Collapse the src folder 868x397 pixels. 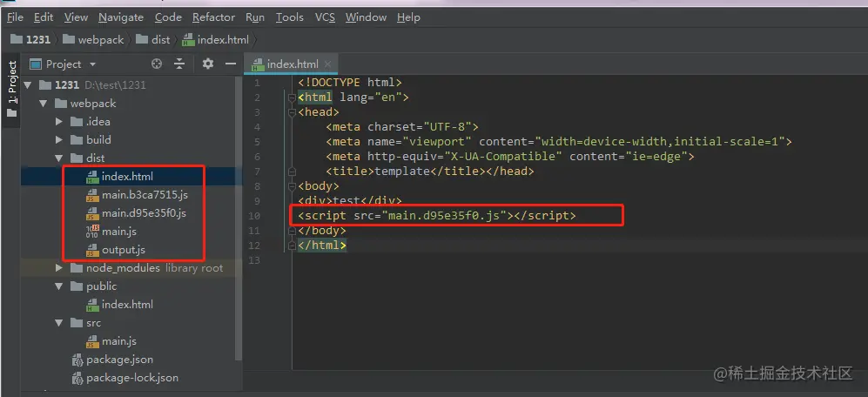click(x=59, y=323)
